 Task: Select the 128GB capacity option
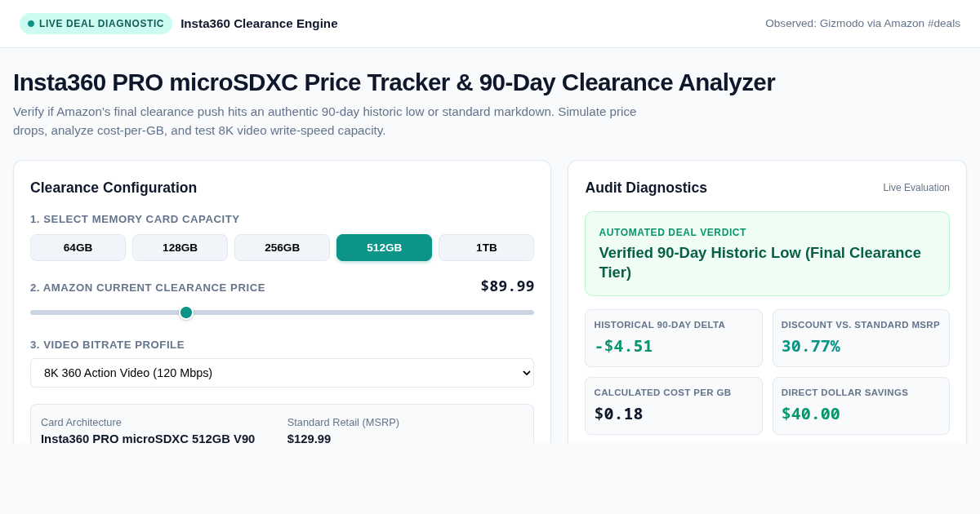[180, 247]
